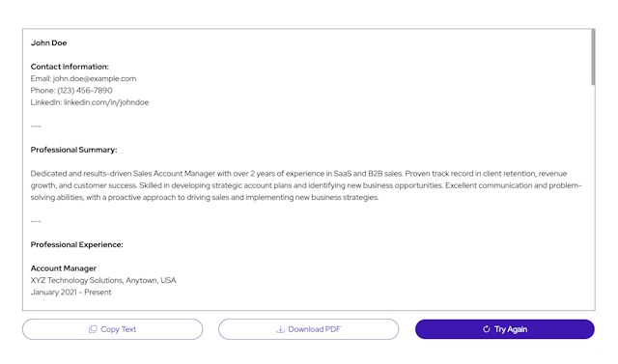
Task: Click the LinkedIn linkedin.com/in/johndoe line
Action: click(x=90, y=102)
